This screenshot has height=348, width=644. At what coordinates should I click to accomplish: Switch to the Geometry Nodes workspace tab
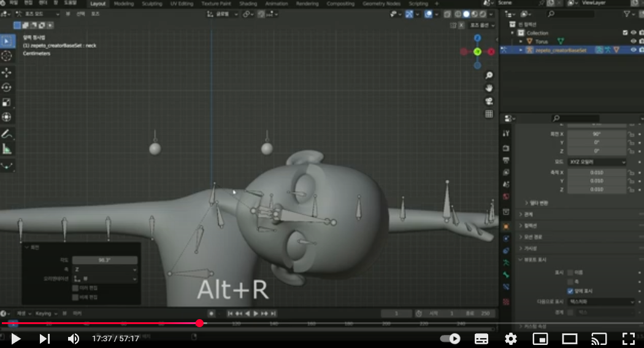pos(381,4)
